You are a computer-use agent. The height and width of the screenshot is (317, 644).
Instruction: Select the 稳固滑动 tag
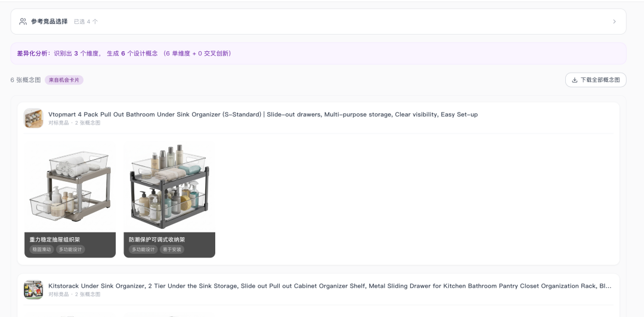pos(42,249)
